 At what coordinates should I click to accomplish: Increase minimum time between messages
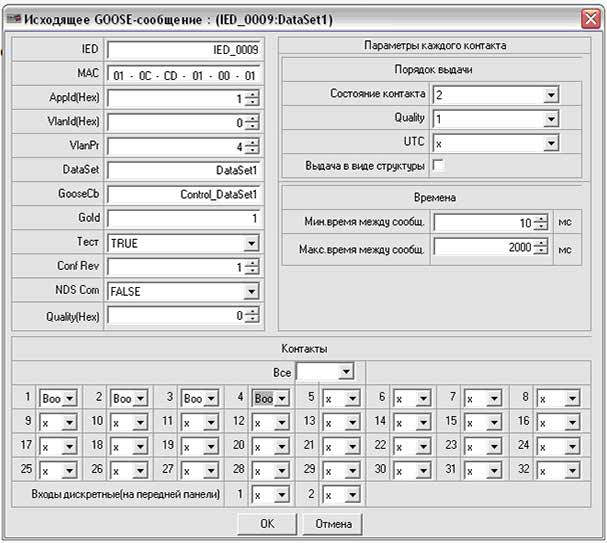pyautogui.click(x=541, y=218)
